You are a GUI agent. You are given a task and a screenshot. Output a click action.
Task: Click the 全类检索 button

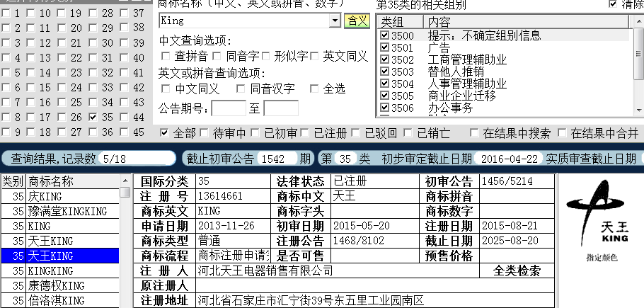point(517,271)
